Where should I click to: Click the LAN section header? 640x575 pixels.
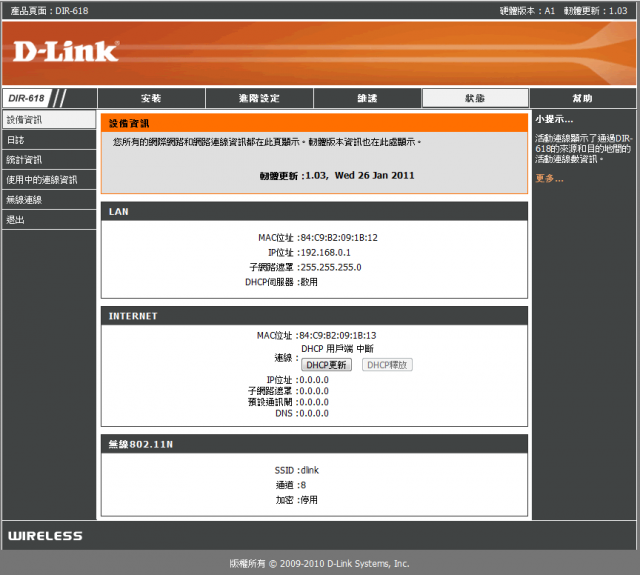click(314, 211)
